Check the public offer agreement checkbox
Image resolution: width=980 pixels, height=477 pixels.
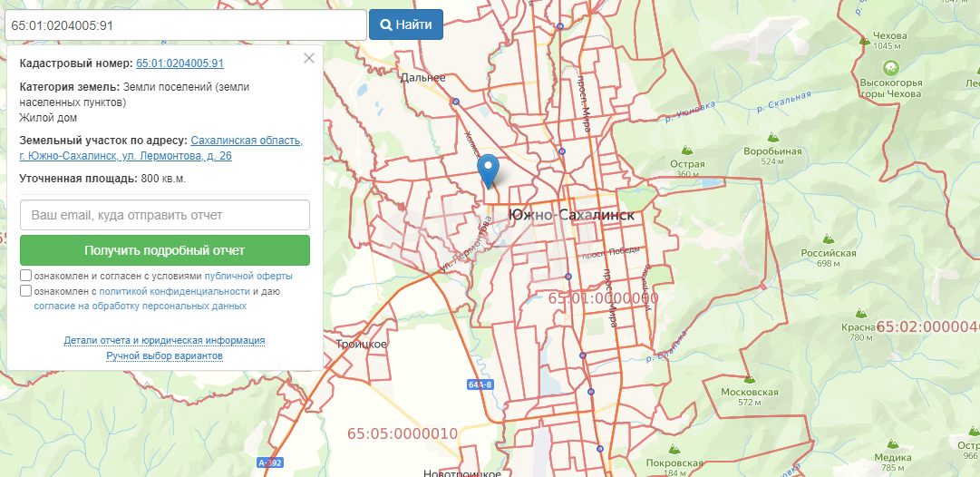coord(26,276)
